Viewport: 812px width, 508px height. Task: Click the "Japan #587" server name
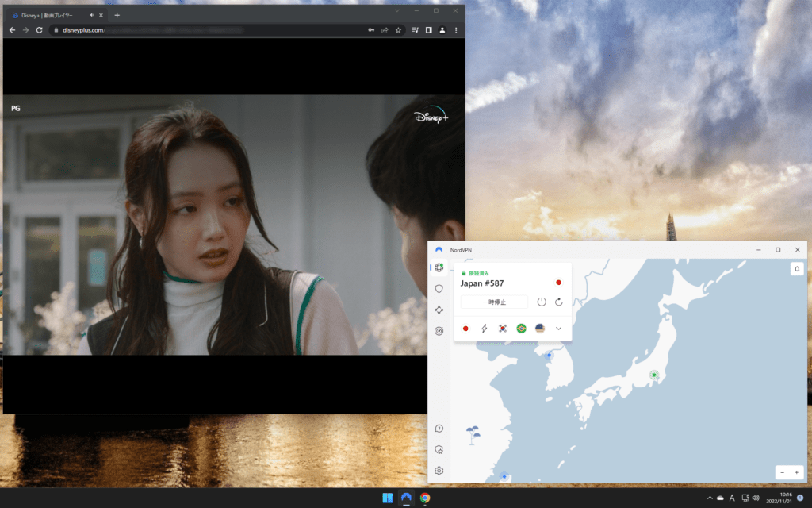[x=482, y=283]
